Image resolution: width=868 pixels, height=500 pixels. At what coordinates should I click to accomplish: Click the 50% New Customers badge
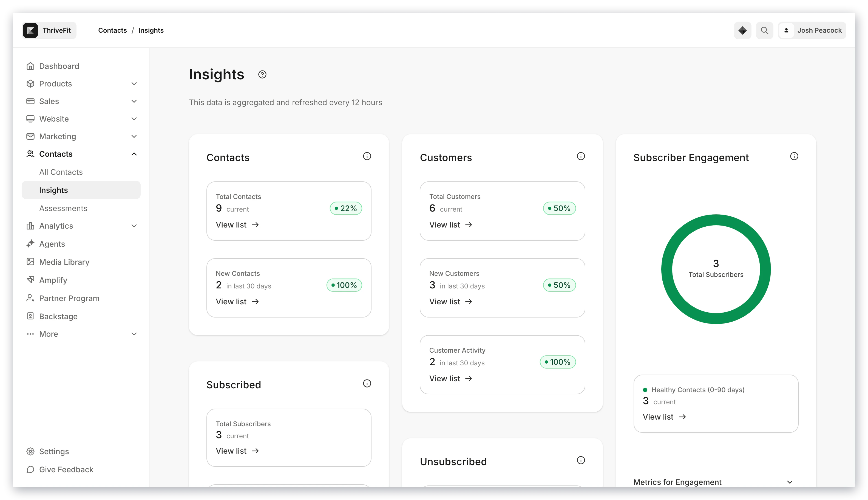(559, 285)
